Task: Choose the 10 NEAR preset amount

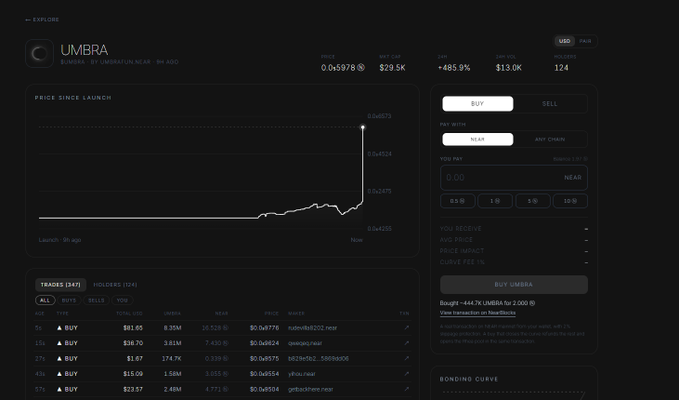Action: click(x=570, y=201)
